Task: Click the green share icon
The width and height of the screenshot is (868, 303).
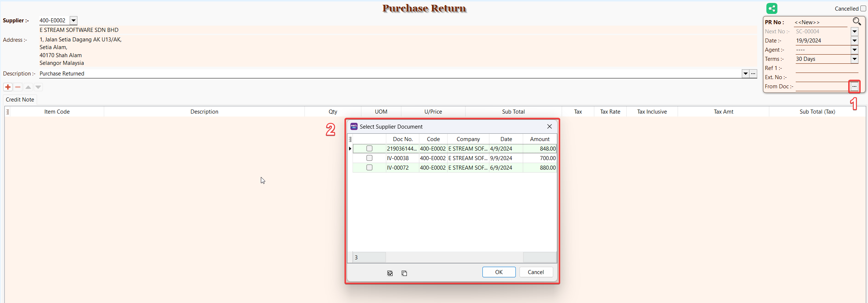Action: coord(772,8)
